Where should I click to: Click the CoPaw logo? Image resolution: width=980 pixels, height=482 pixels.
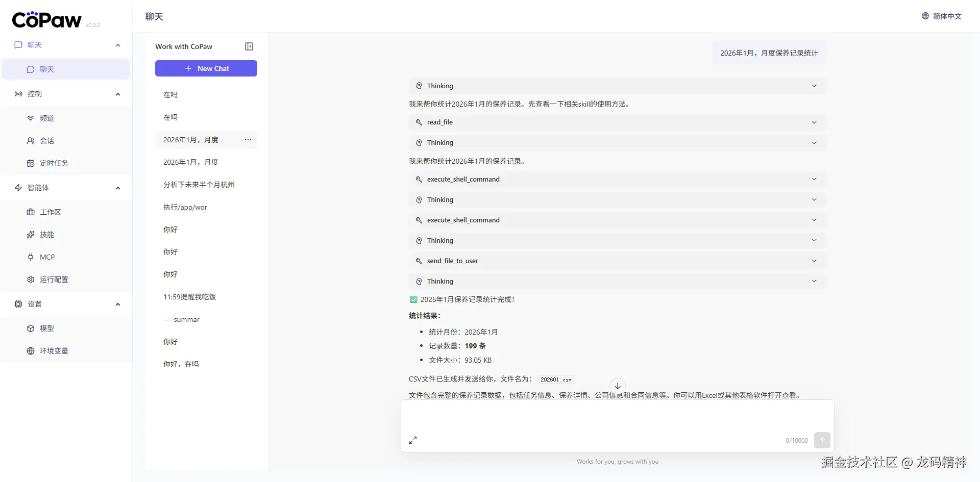tap(46, 20)
